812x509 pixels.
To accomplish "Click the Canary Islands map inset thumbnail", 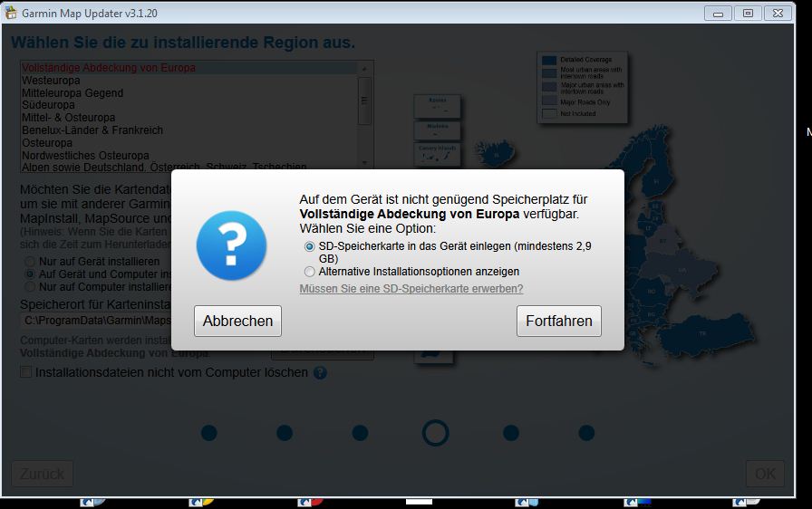I will click(x=437, y=155).
